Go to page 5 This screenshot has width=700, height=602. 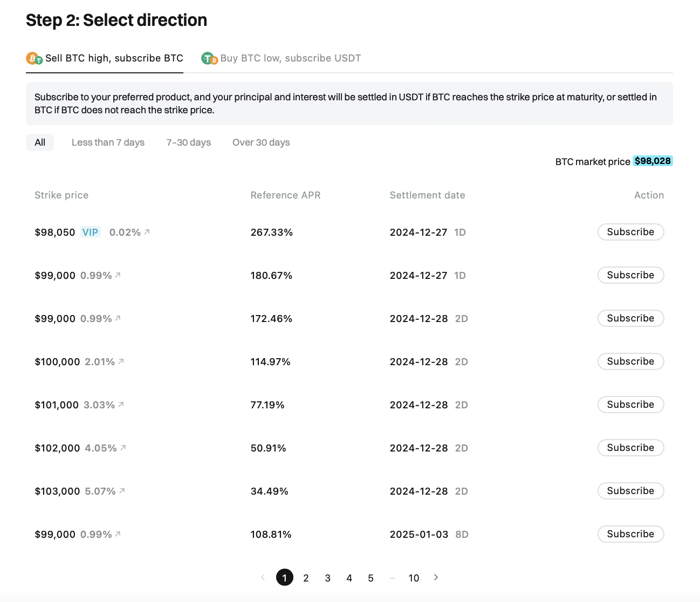point(370,578)
